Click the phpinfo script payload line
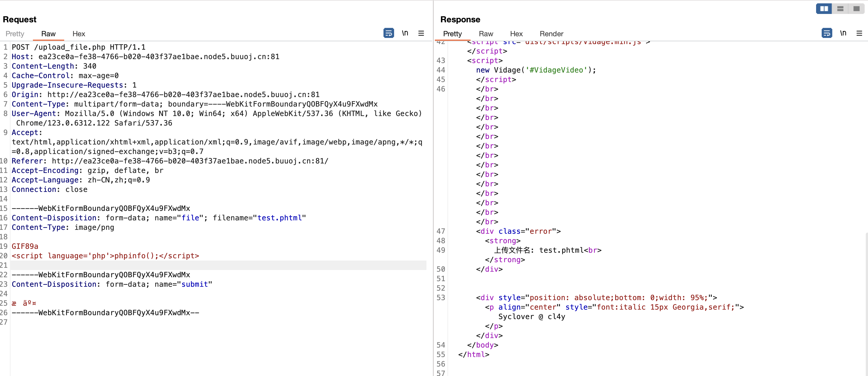The image size is (868, 376). tap(105, 256)
